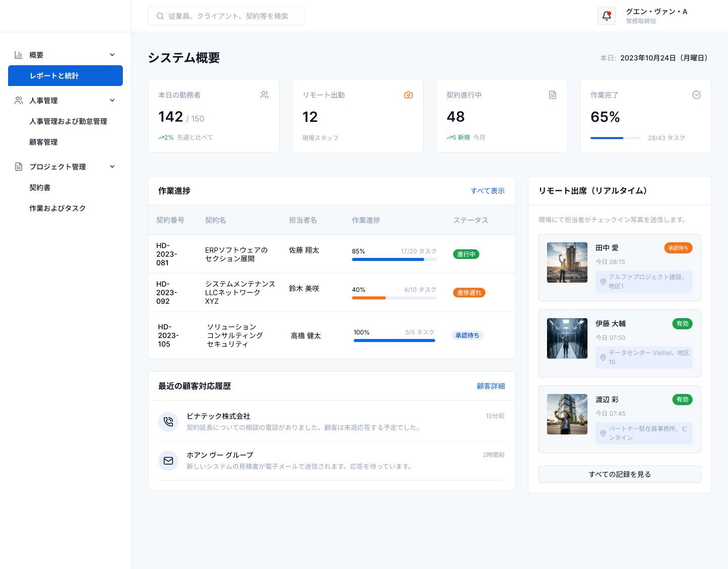Screen dimensions: 728x569
Task: Open the notification bell
Action: (606, 16)
